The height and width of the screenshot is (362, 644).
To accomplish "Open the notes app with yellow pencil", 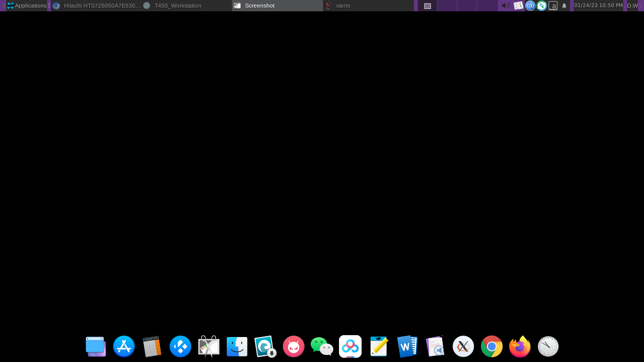I will click(x=379, y=346).
